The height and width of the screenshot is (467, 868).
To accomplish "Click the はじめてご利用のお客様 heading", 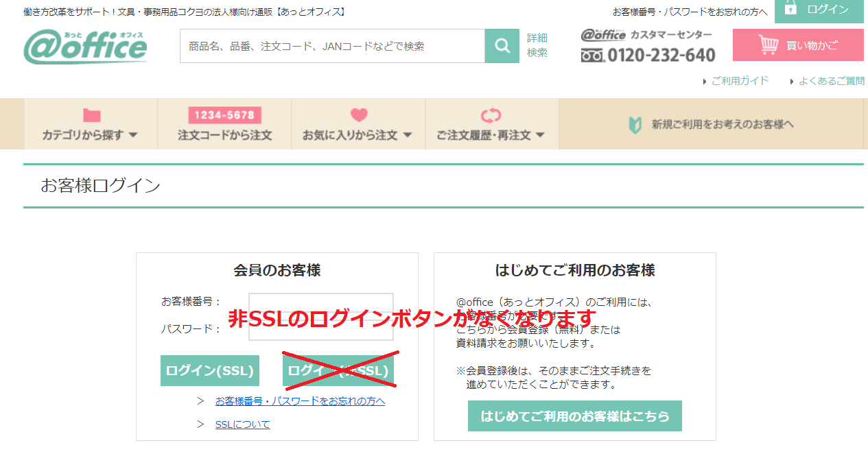I will (575, 270).
